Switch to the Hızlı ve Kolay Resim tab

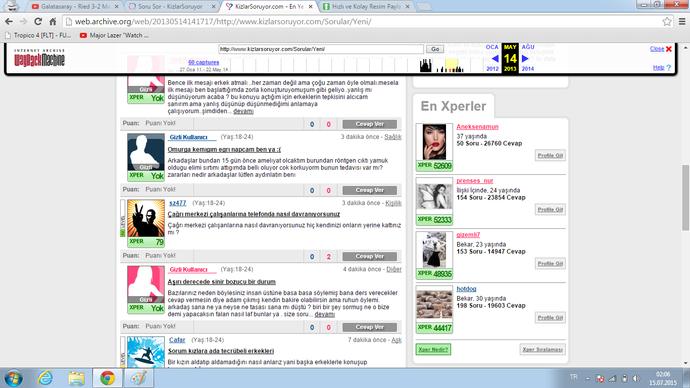366,7
